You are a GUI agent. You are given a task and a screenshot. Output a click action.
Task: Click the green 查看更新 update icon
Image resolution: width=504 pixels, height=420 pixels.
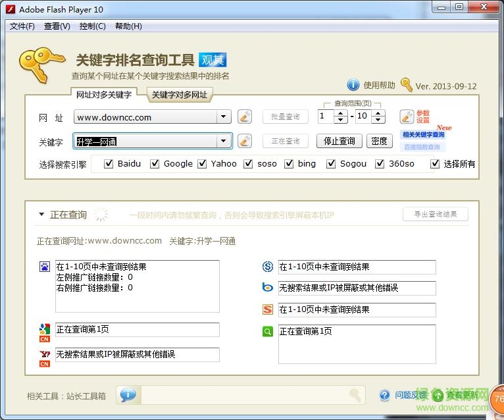[438, 395]
